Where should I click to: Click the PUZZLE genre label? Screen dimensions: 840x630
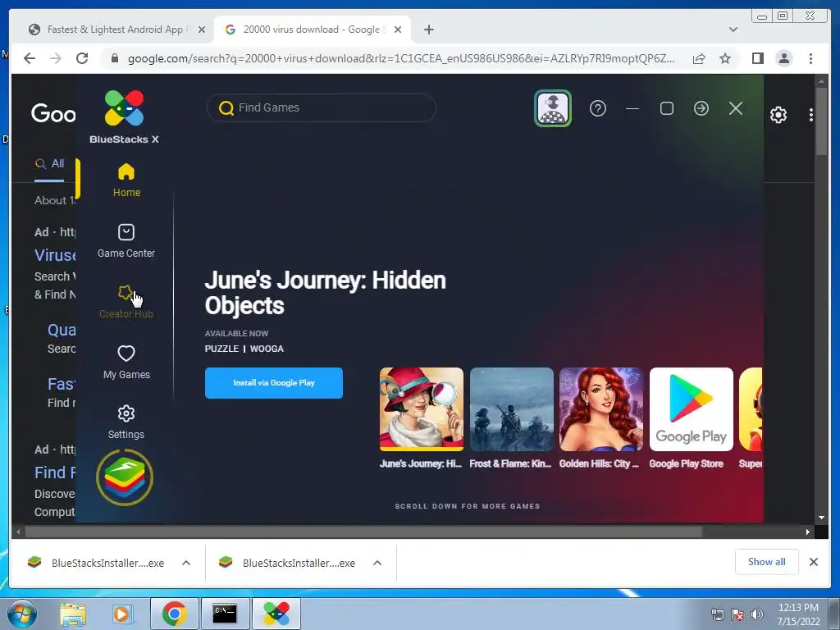[221, 349]
